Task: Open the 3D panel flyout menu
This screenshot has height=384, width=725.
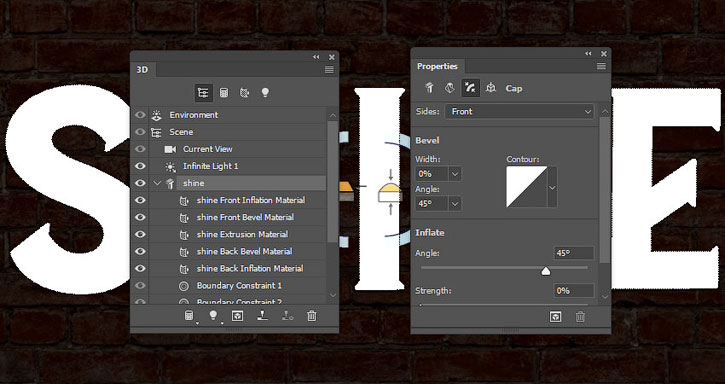Action: [329, 70]
